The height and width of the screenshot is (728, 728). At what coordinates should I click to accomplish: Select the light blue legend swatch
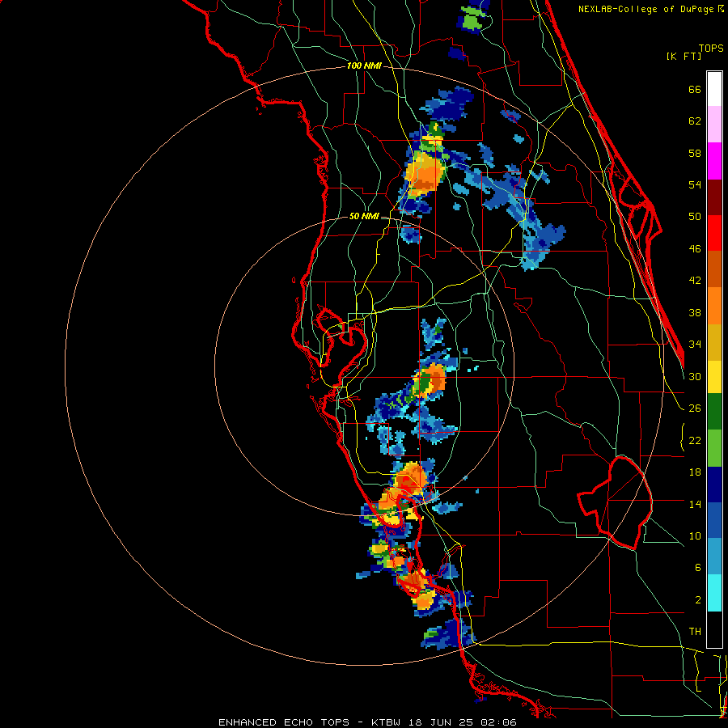tap(714, 557)
